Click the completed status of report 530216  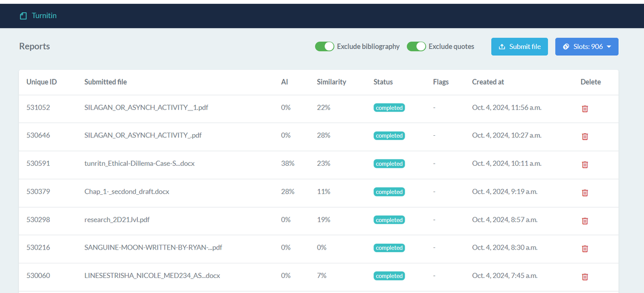tap(389, 248)
